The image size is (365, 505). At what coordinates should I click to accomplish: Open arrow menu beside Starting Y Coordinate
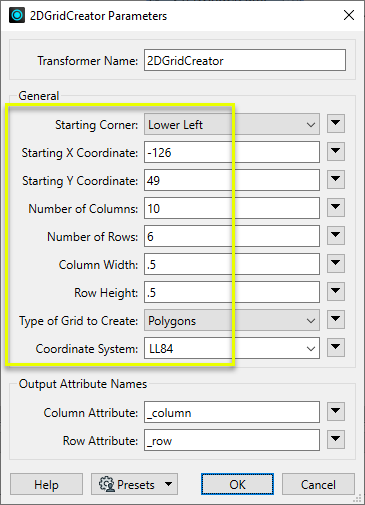pos(336,180)
